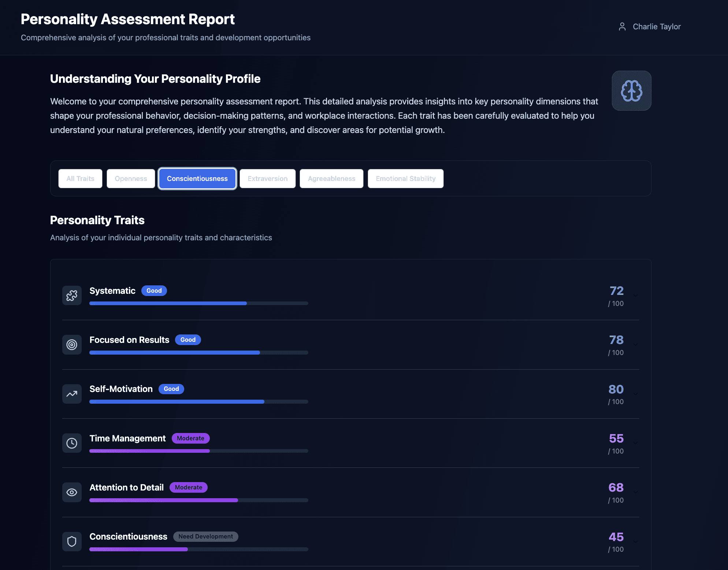
Task: Show the Agreeableness traits
Action: point(331,178)
